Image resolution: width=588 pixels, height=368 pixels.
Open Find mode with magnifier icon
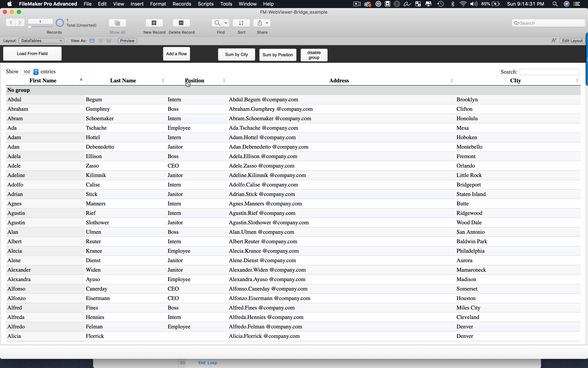coord(217,23)
